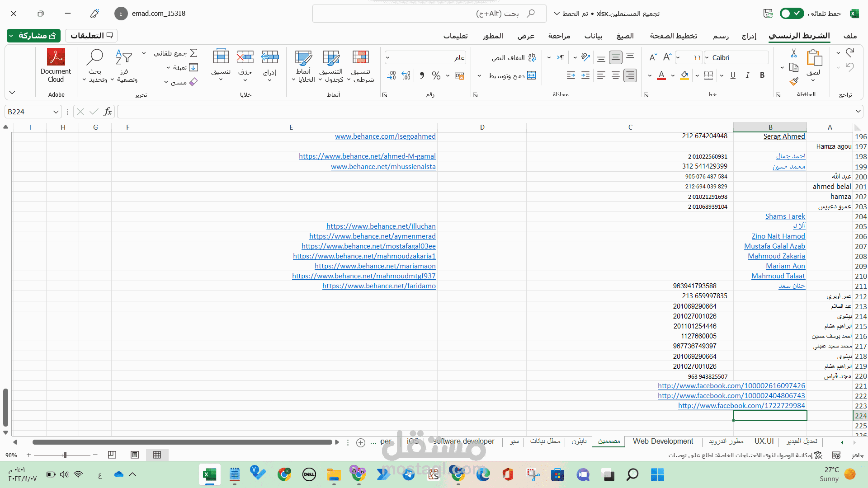Click the percent style icon
Screen dimensions: 868x488
click(436, 75)
